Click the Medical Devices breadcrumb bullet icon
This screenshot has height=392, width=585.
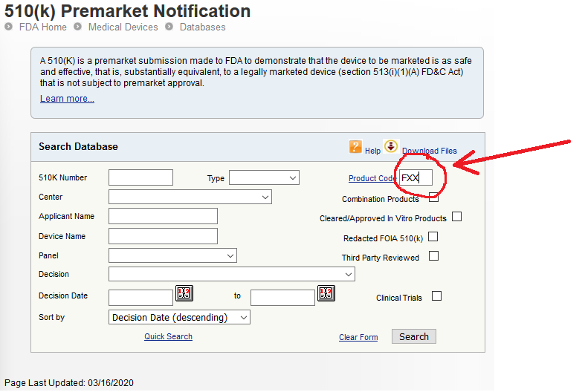(77, 27)
